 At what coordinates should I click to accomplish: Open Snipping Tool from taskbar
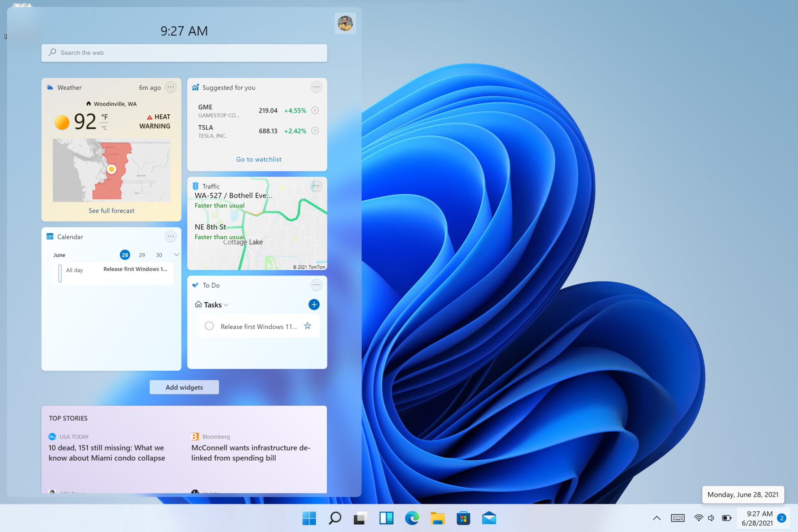point(360,518)
